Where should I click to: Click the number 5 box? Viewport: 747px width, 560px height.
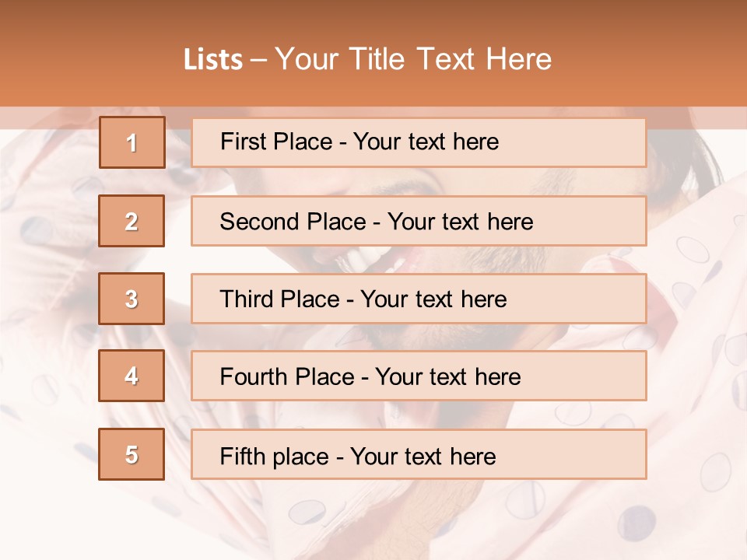132,454
